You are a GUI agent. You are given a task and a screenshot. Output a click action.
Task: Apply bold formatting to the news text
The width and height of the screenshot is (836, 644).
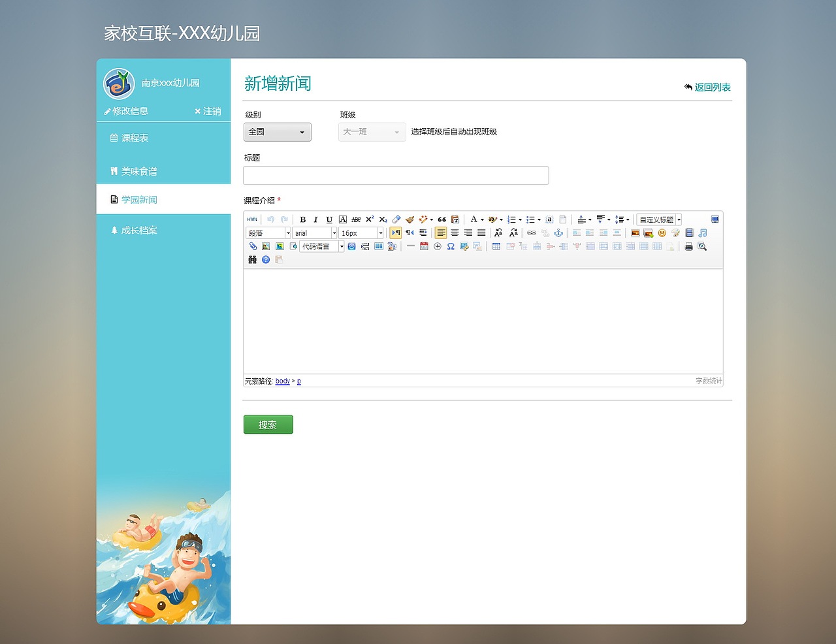point(302,219)
